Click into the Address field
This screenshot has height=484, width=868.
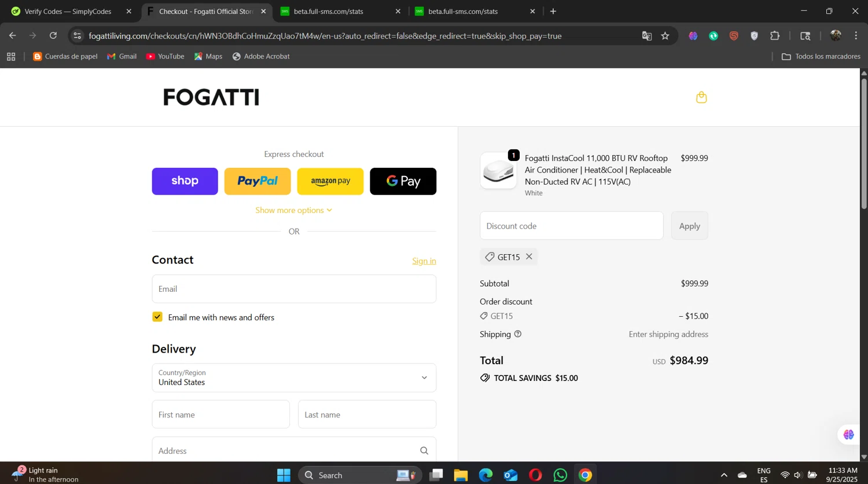point(294,450)
